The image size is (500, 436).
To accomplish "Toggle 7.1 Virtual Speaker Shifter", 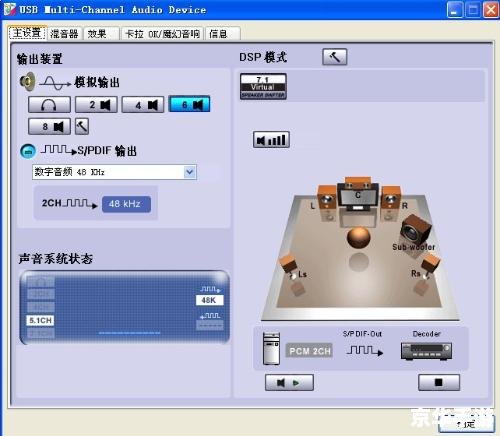I will pos(263,86).
